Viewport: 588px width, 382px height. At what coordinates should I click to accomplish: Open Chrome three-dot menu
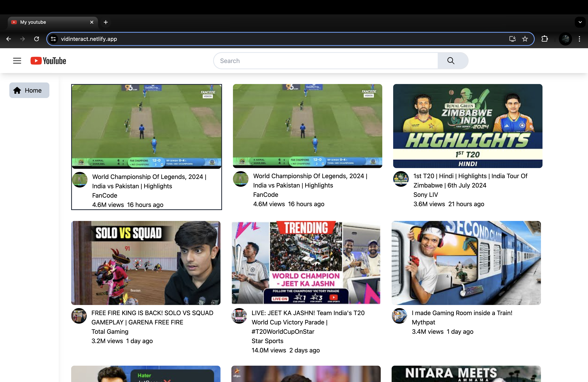coord(579,39)
